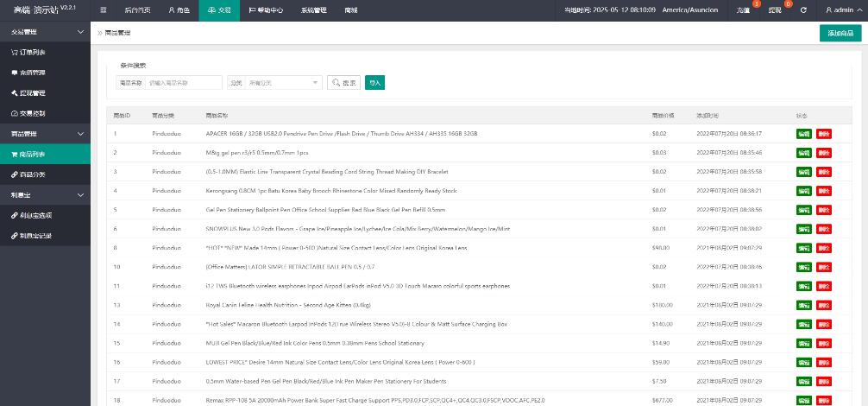The height and width of the screenshot is (406, 868).
Task: Delete the APACER pendrive product row
Action: click(824, 134)
